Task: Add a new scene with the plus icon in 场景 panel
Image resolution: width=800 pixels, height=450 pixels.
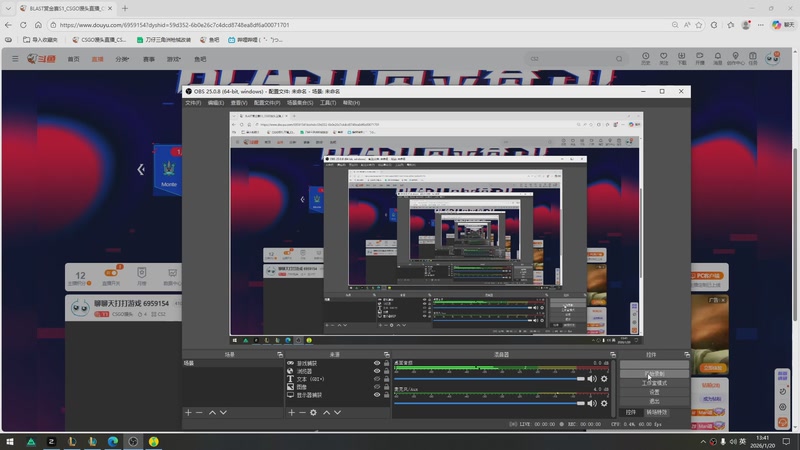Action: 188,412
